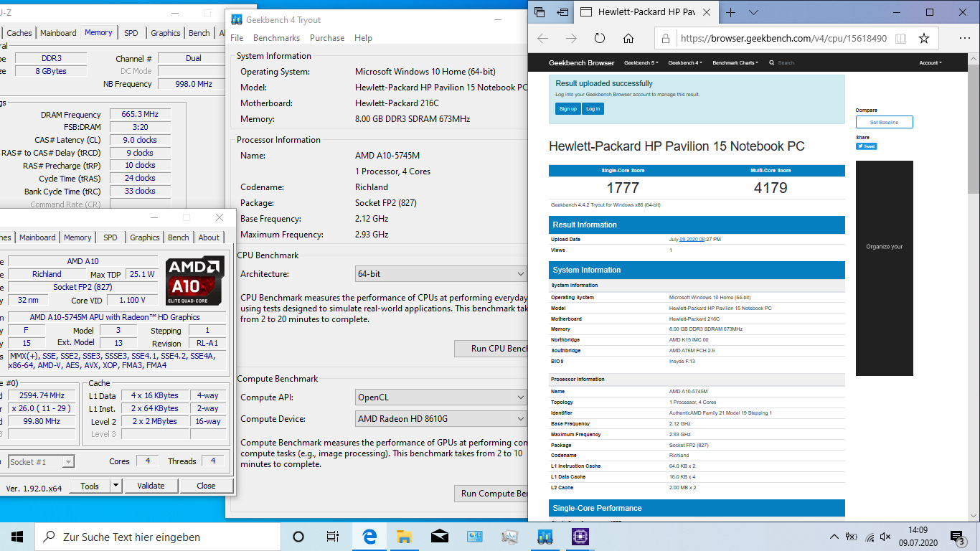Image resolution: width=980 pixels, height=551 pixels.
Task: Show hidden system tray icons
Action: click(x=834, y=537)
